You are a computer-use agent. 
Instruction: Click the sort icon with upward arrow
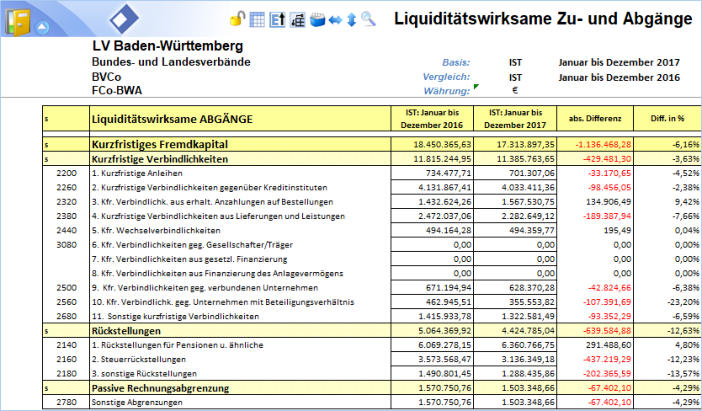coord(276,19)
